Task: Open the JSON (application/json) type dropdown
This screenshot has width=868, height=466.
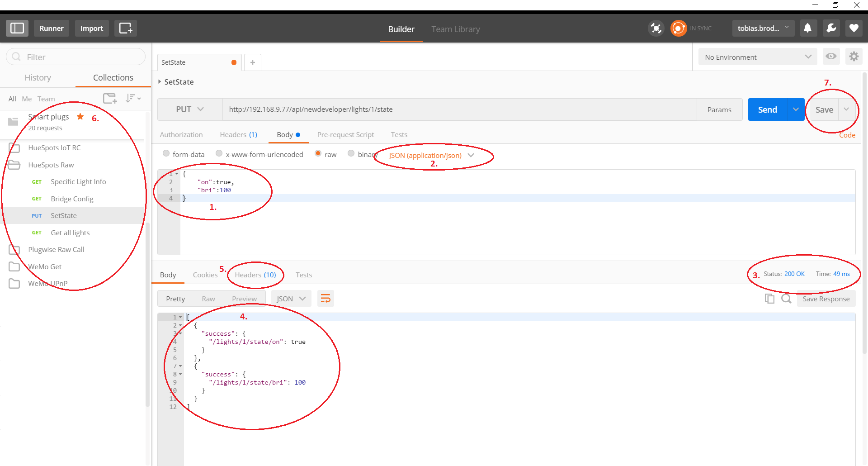Action: (x=431, y=155)
